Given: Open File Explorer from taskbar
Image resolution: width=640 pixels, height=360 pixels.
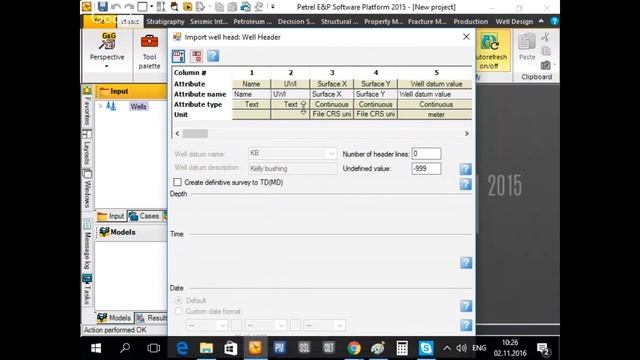Looking at the screenshot, I should coord(206,348).
